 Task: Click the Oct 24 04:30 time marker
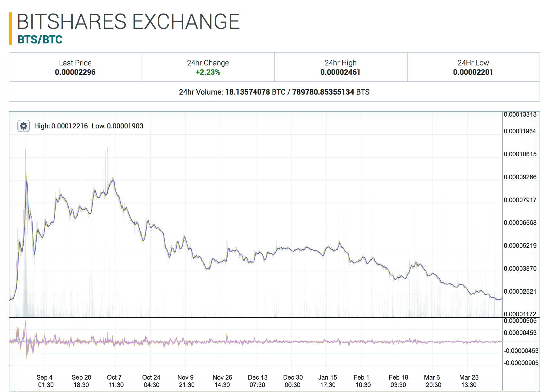pyautogui.click(x=151, y=381)
